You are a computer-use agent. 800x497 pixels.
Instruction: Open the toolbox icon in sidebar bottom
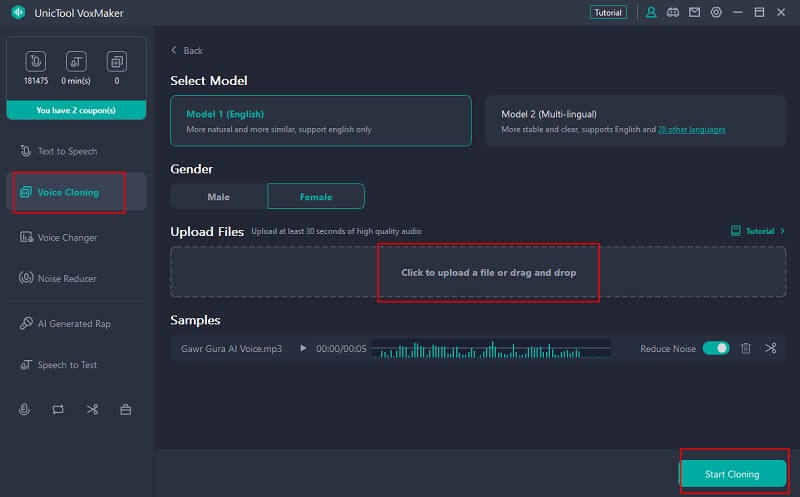click(125, 409)
